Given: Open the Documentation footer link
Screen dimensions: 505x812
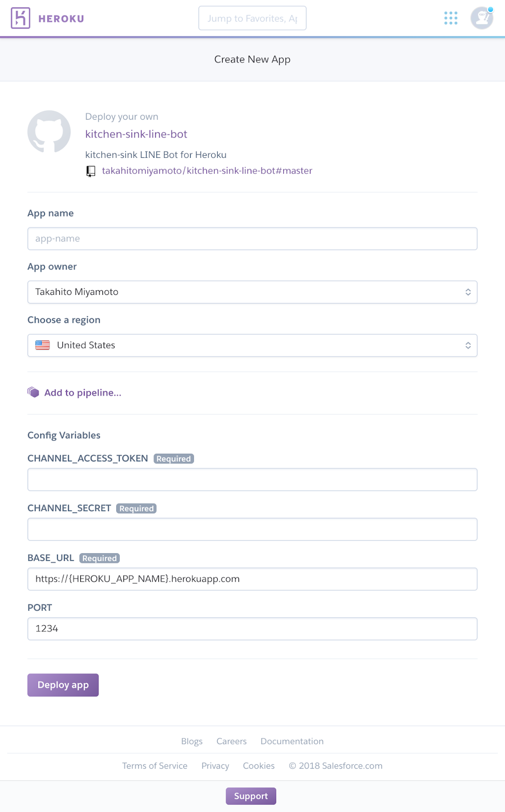Looking at the screenshot, I should click(x=292, y=741).
